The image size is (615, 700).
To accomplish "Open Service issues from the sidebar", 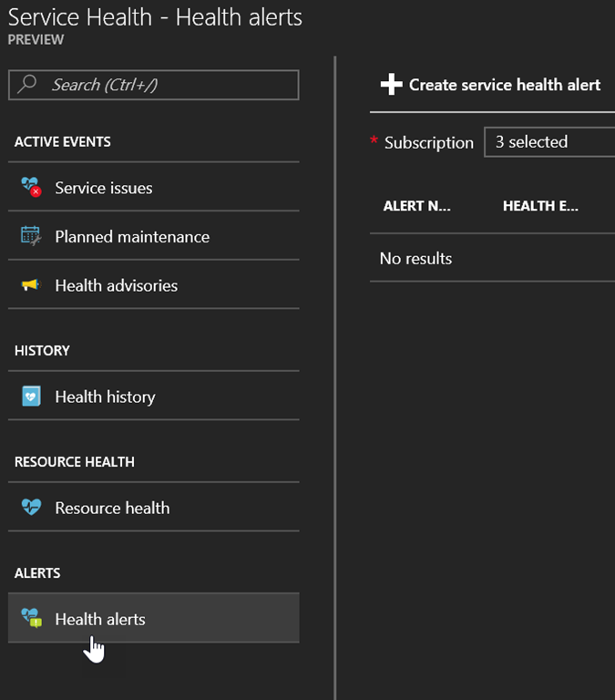I will click(104, 188).
